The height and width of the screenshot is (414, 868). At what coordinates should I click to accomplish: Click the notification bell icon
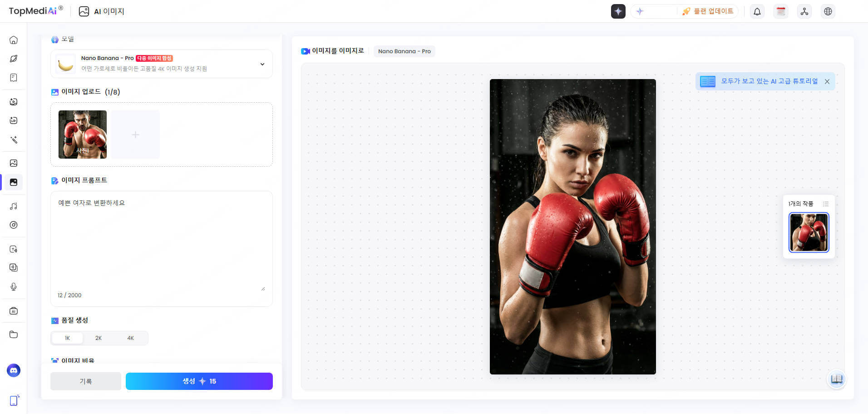coord(757,11)
